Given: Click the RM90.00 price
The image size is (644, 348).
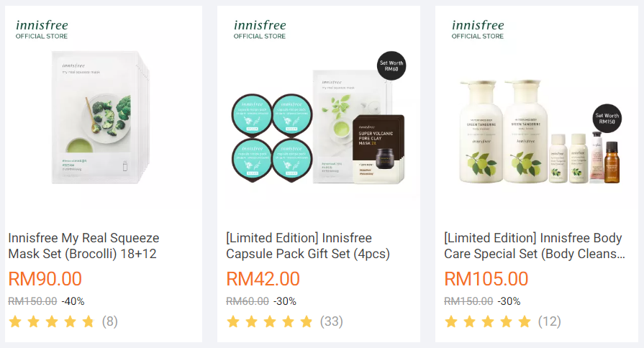Looking at the screenshot, I should pos(45,279).
